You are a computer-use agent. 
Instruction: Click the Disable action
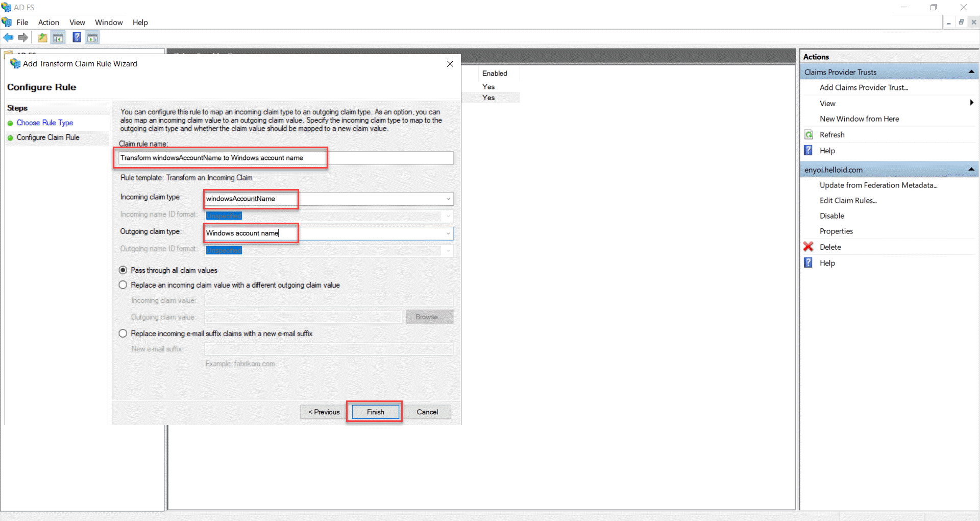(832, 216)
